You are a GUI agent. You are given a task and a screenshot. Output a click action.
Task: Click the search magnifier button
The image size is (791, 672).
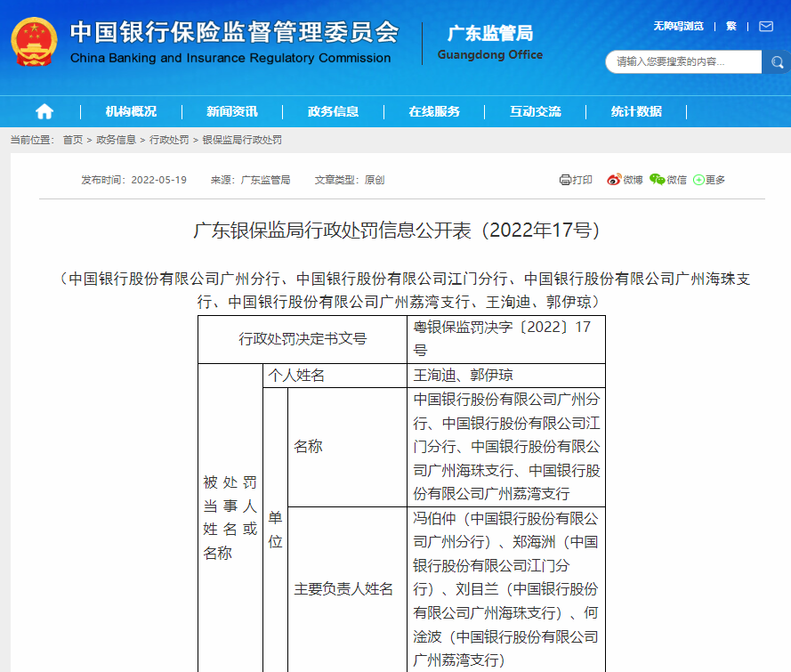coord(776,62)
